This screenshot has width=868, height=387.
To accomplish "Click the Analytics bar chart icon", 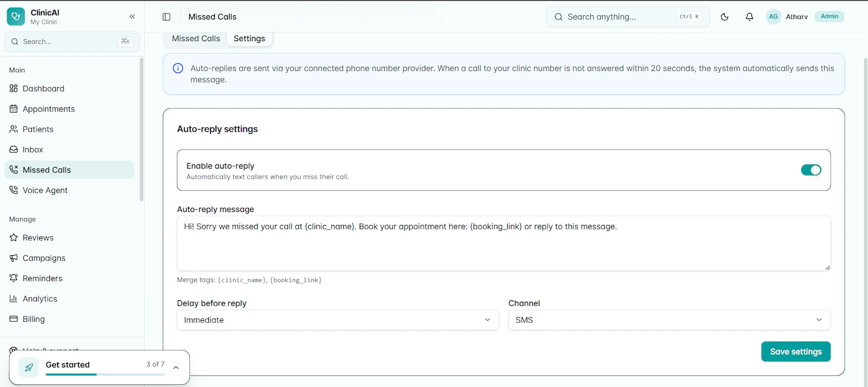I will point(14,299).
